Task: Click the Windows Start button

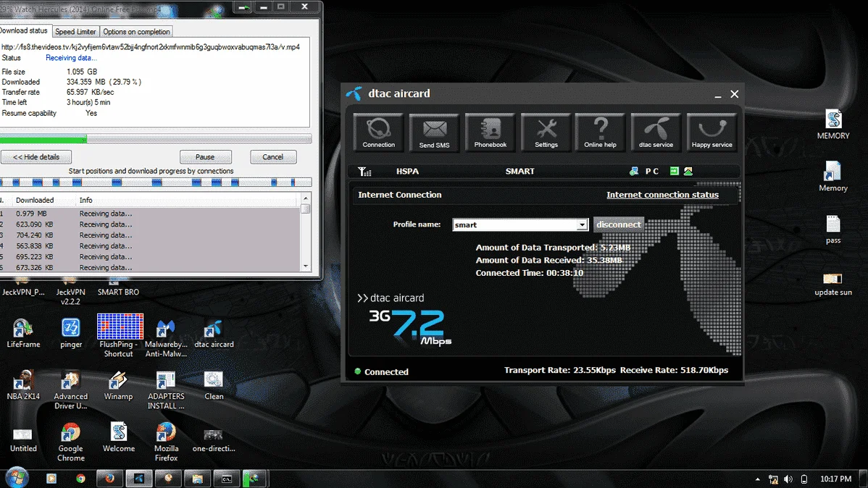Action: coord(17,479)
